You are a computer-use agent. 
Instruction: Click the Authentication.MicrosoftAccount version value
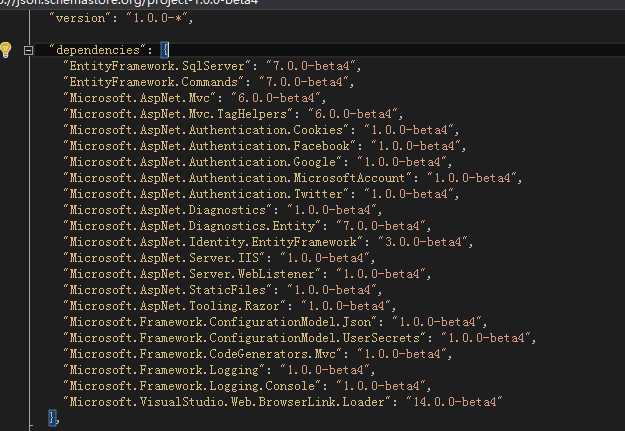[x=472, y=178]
